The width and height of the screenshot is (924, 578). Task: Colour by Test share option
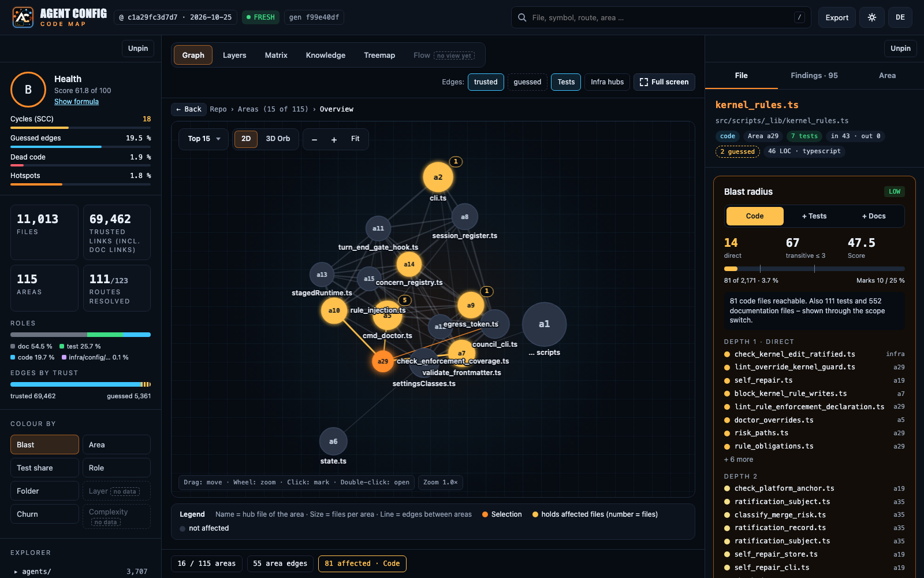(44, 468)
